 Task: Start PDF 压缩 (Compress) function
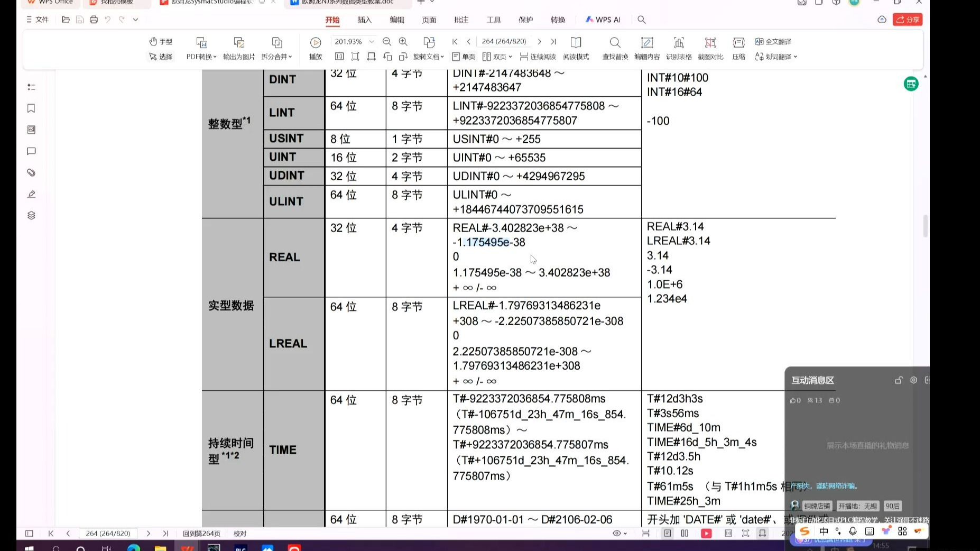point(738,49)
